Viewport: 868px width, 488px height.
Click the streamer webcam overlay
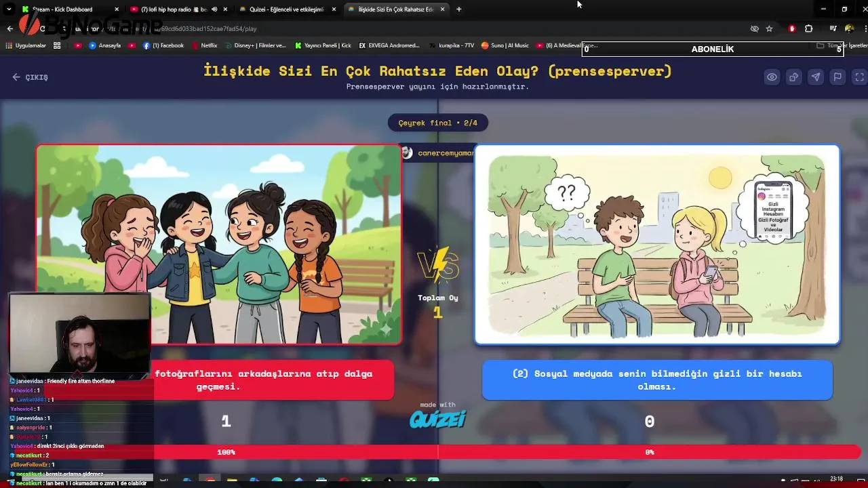[x=80, y=335]
